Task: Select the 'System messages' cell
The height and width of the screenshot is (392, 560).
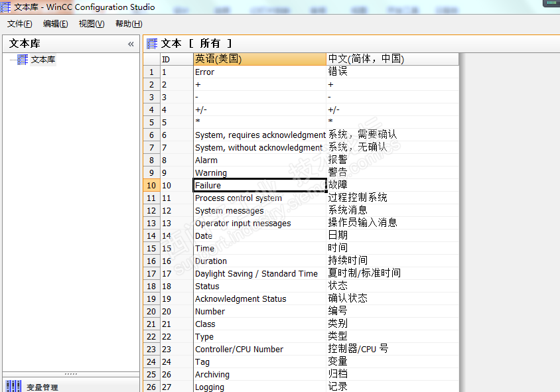Action: click(x=259, y=211)
